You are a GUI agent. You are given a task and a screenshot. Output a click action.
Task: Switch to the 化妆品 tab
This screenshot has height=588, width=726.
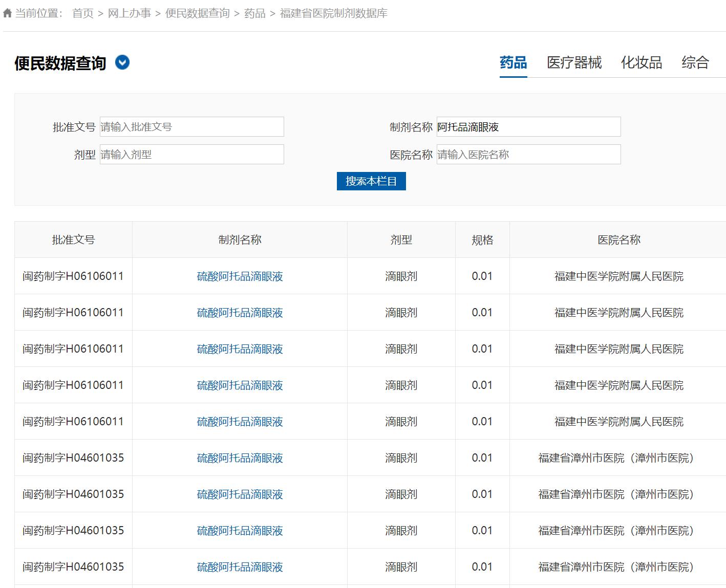pyautogui.click(x=642, y=62)
